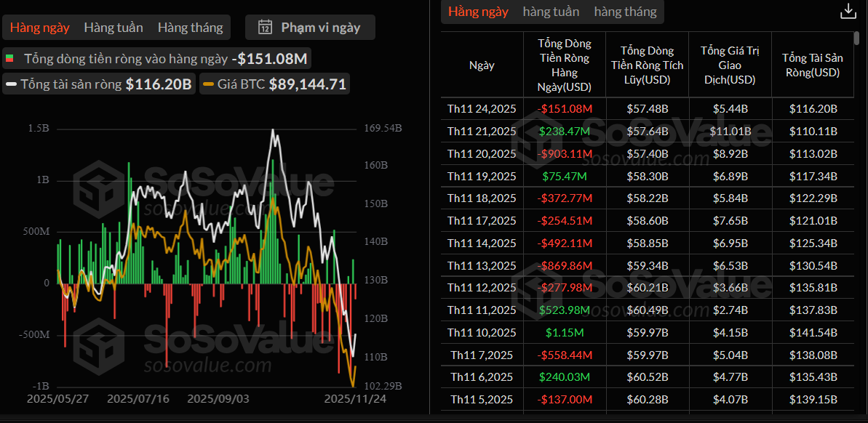Switch the chart to Hàng tuần view
This screenshot has height=423, width=868.
coord(114,28)
